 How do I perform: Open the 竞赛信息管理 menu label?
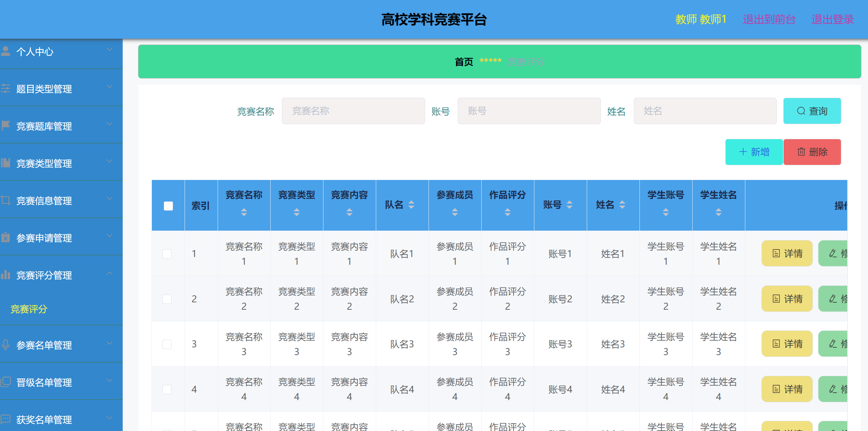44,201
